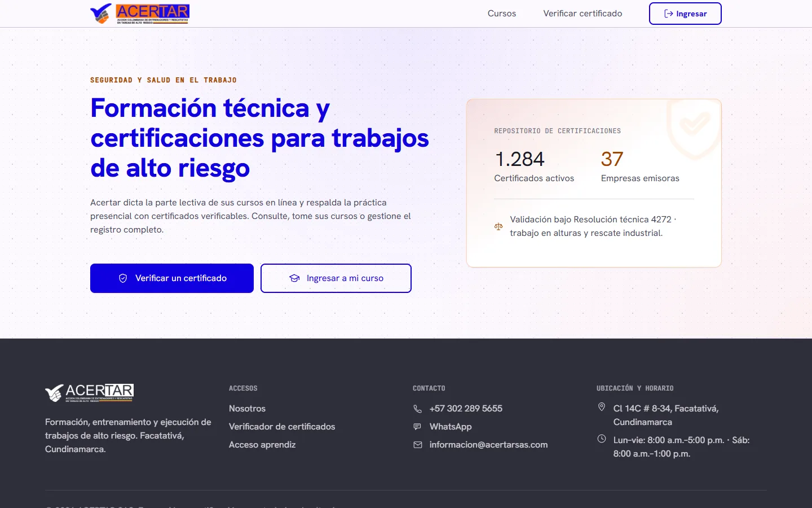Click the UBICACIÓN Y HORARIO footer heading

pos(635,388)
